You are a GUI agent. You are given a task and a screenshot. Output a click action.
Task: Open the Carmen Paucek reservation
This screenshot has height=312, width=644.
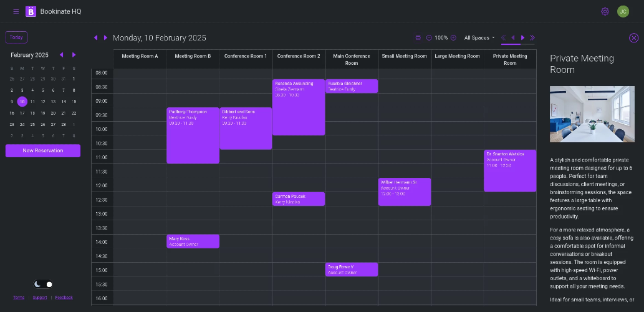click(299, 199)
